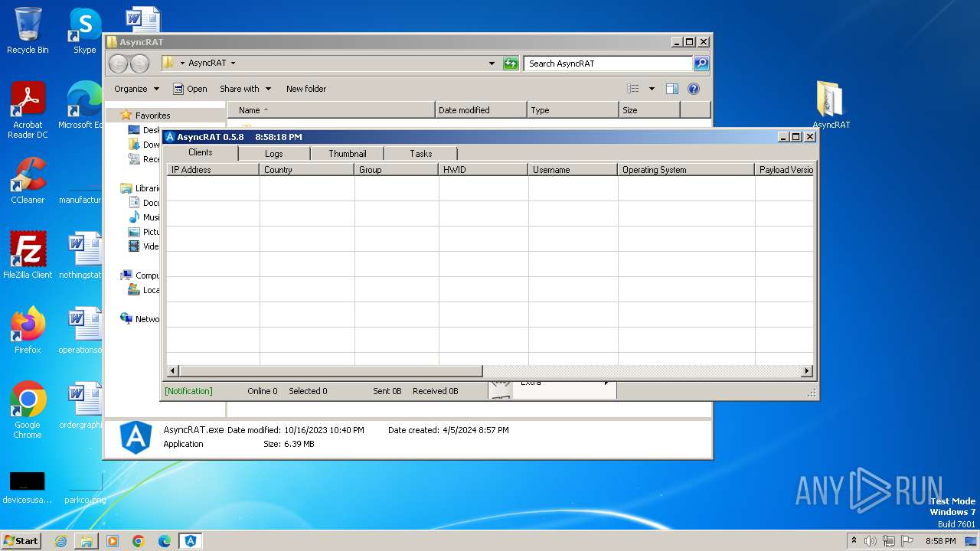The image size is (980, 551).
Task: Select Favorites in navigation pane
Action: pos(152,116)
